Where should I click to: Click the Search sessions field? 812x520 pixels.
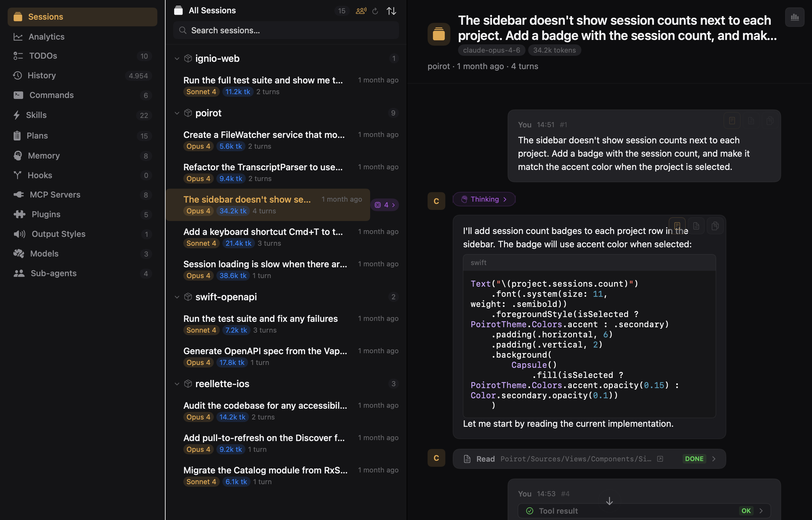pos(286,30)
